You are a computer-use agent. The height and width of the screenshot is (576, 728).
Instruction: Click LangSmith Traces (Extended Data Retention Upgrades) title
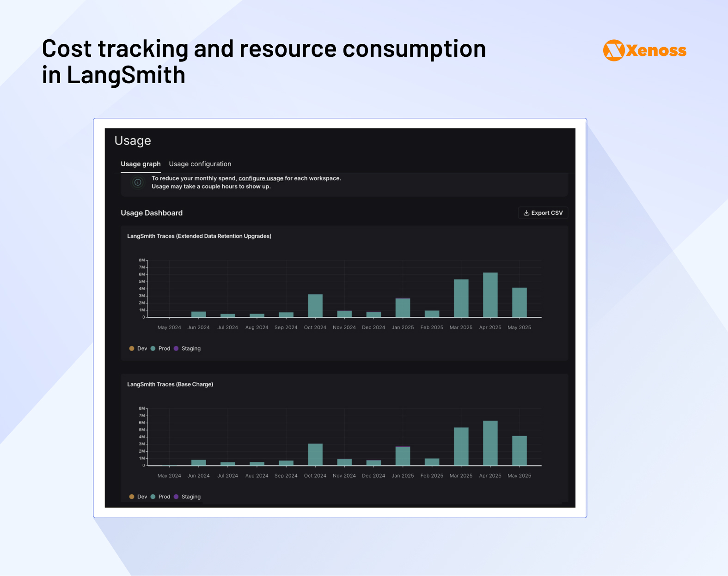(x=199, y=236)
